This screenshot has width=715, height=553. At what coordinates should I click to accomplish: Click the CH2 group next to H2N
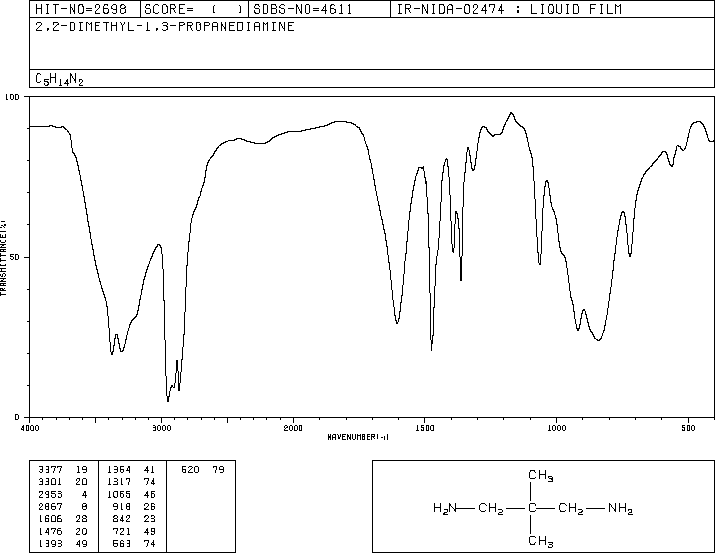click(491, 508)
